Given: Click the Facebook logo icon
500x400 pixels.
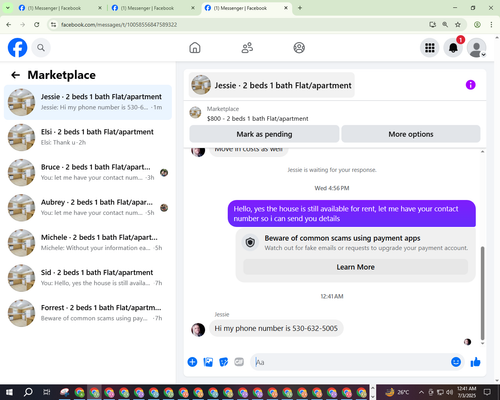Looking at the screenshot, I should coord(17,48).
